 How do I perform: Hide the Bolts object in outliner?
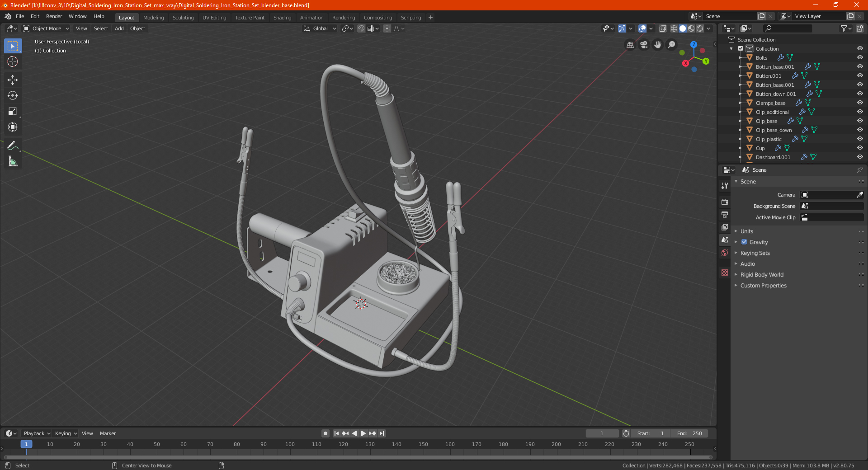(x=860, y=58)
